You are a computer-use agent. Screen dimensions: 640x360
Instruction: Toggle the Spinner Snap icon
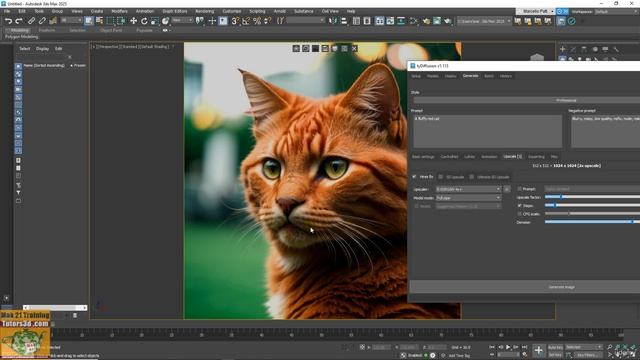(x=268, y=21)
